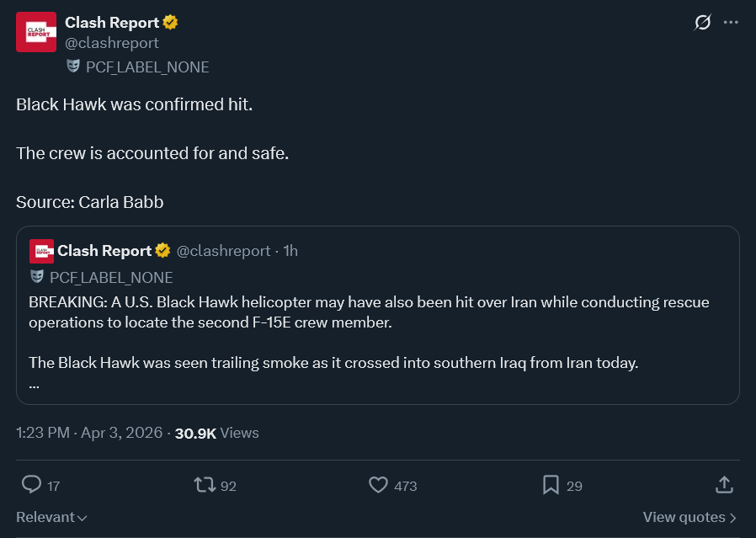
Task: Open the @clashreport handle link
Action: [111, 43]
